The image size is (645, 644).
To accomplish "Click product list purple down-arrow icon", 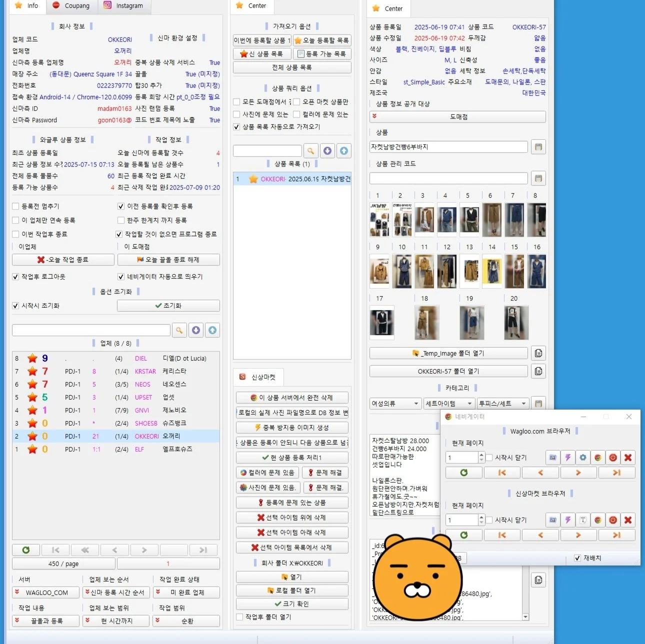I will click(x=327, y=151).
